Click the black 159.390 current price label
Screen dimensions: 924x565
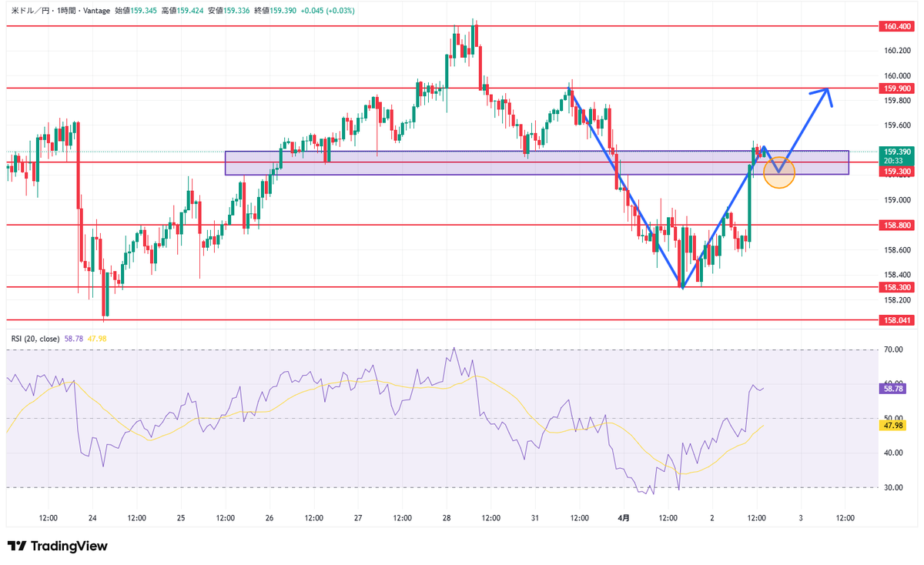(896, 152)
